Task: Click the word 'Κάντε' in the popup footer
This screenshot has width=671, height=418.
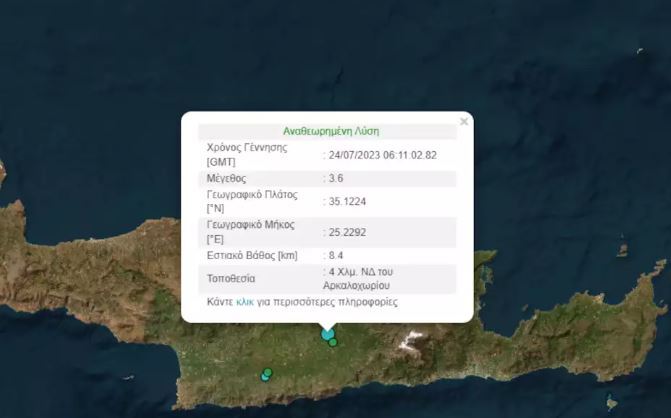Action: point(220,302)
